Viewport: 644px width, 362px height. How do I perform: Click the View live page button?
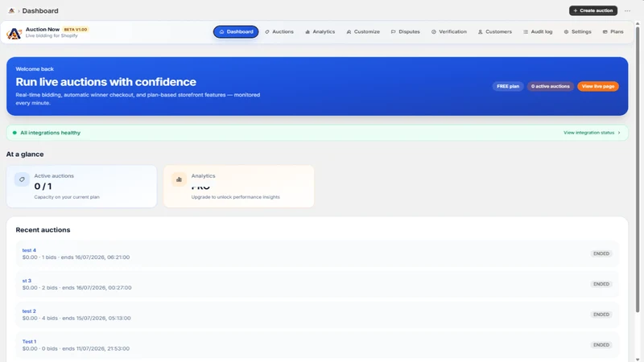tap(598, 86)
